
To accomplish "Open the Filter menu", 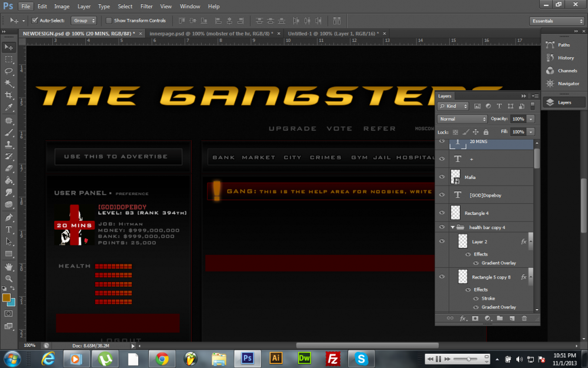I will 146,6.
